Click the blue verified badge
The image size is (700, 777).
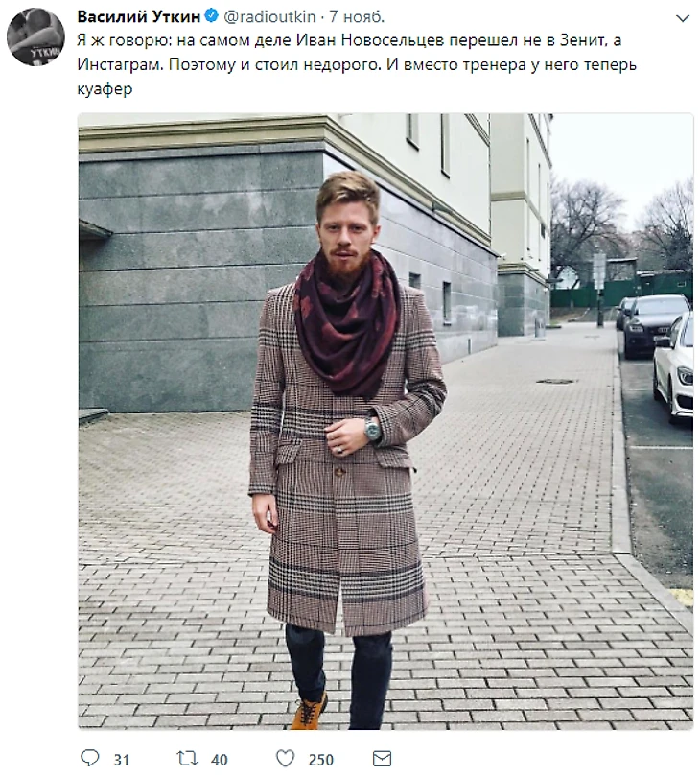[212, 16]
